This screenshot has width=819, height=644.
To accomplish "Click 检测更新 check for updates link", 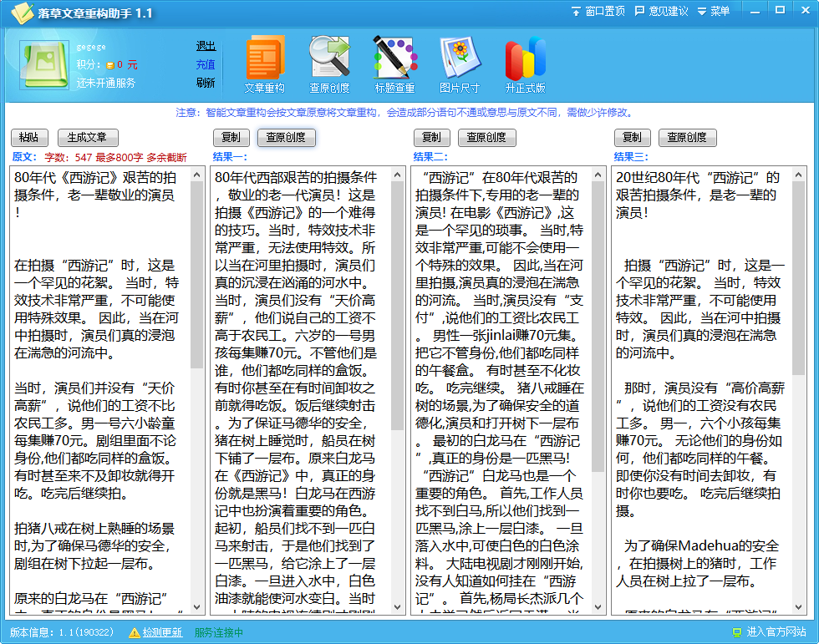I will point(162,632).
